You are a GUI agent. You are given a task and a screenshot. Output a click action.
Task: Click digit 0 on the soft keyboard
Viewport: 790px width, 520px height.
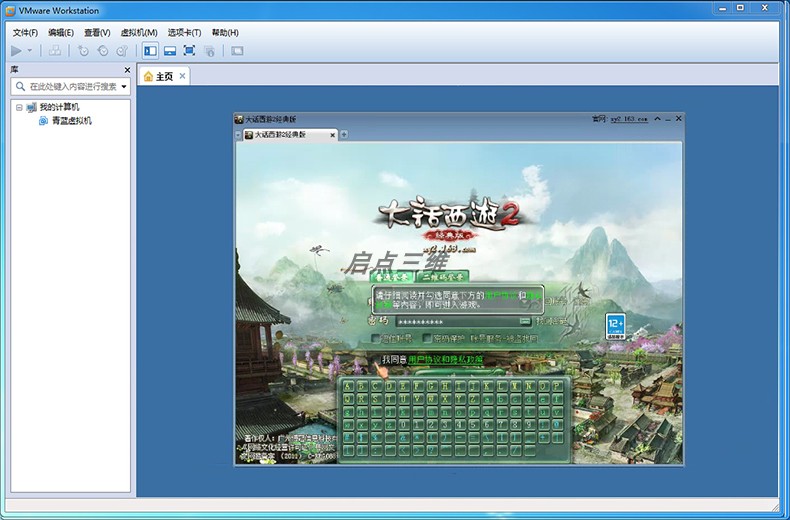pos(405,425)
